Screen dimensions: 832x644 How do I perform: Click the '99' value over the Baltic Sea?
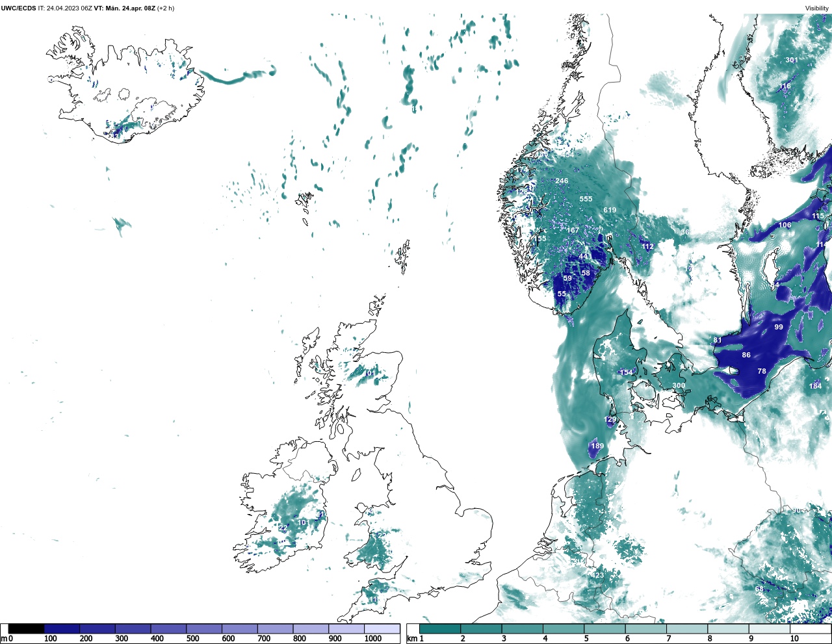(779, 328)
